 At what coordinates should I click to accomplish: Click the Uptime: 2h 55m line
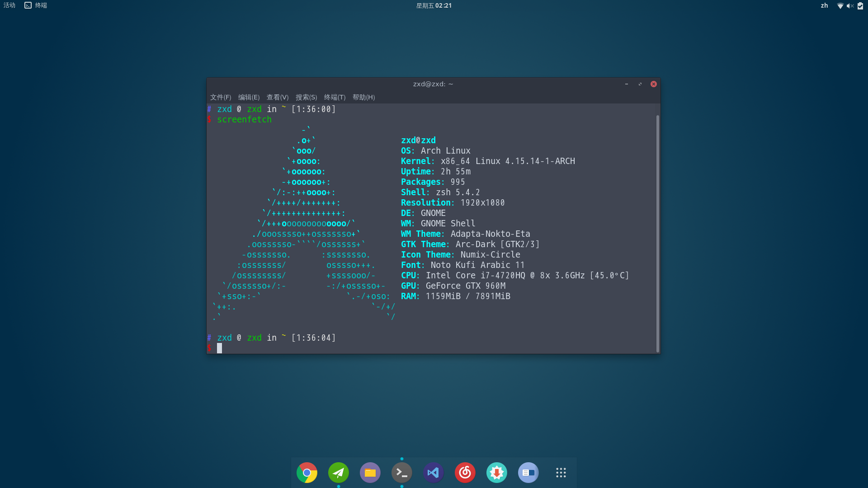436,172
